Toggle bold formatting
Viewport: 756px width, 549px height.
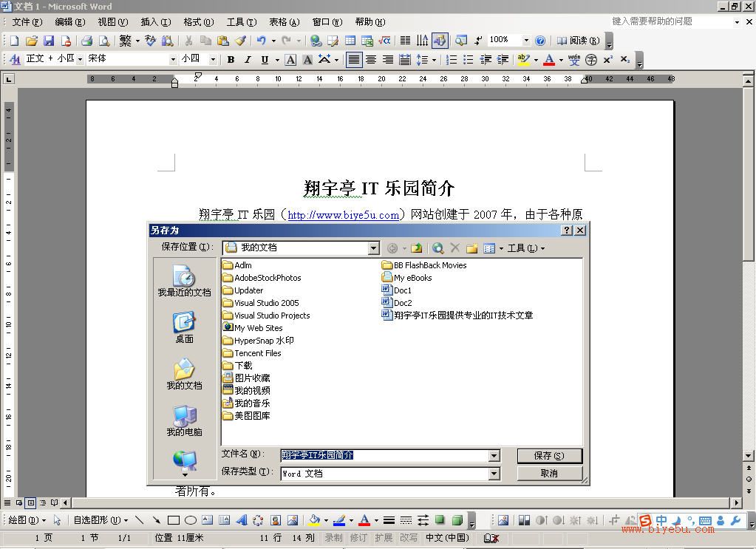coord(231,59)
